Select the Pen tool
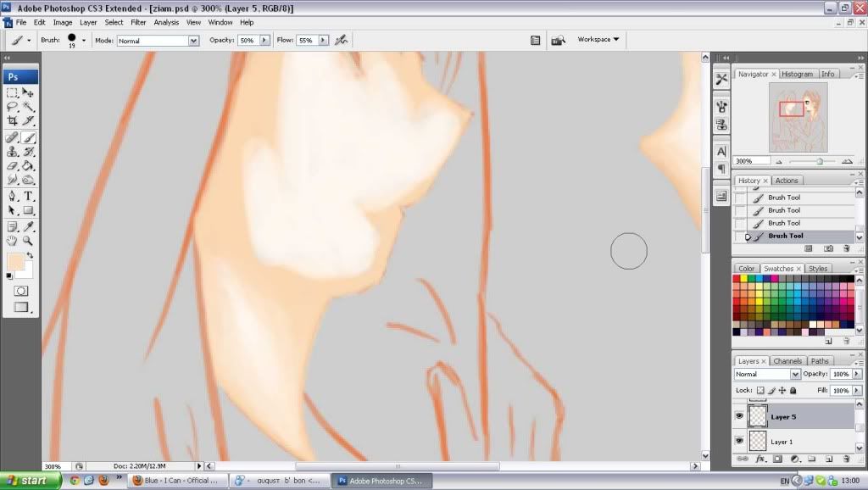 [12, 196]
